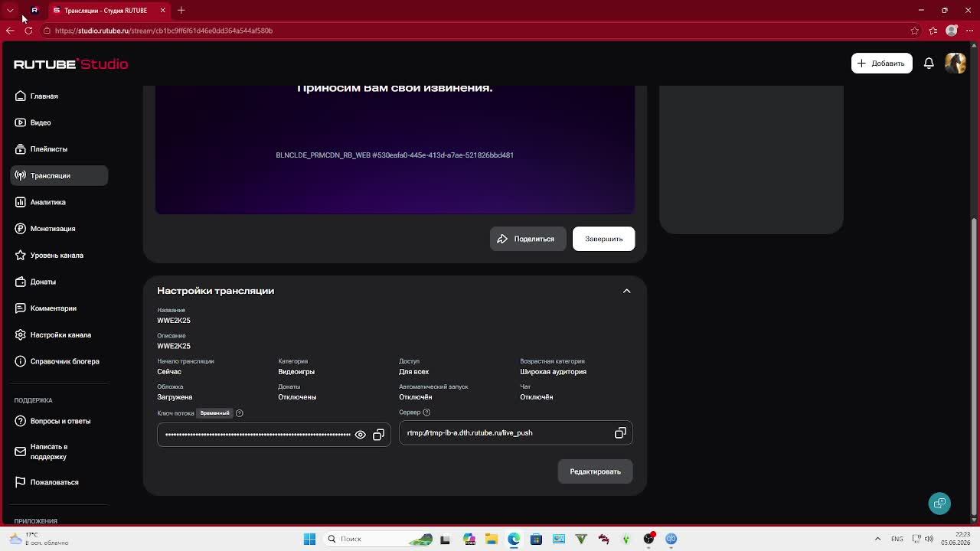The image size is (980, 551).
Task: Close the Трансляции - Студия RUTUBE tab
Action: [162, 11]
